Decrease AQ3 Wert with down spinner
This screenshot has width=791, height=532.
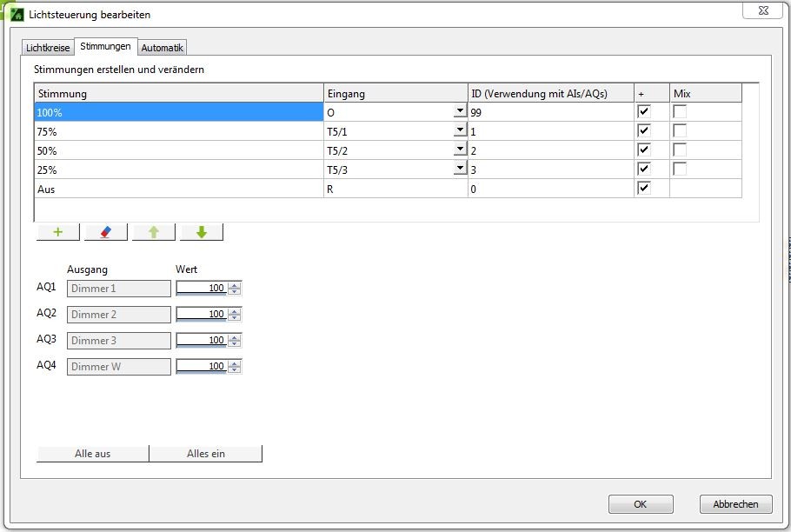[x=234, y=343]
